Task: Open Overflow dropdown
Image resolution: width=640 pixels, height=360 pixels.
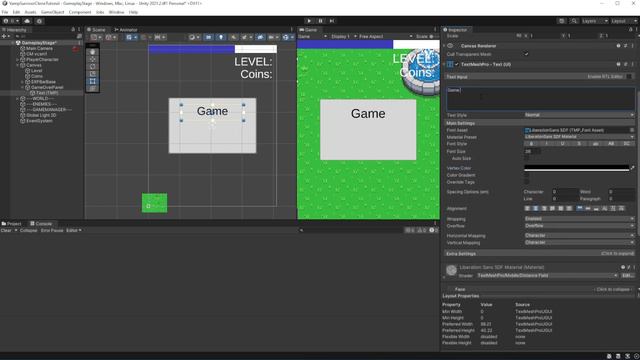Action: point(579,226)
